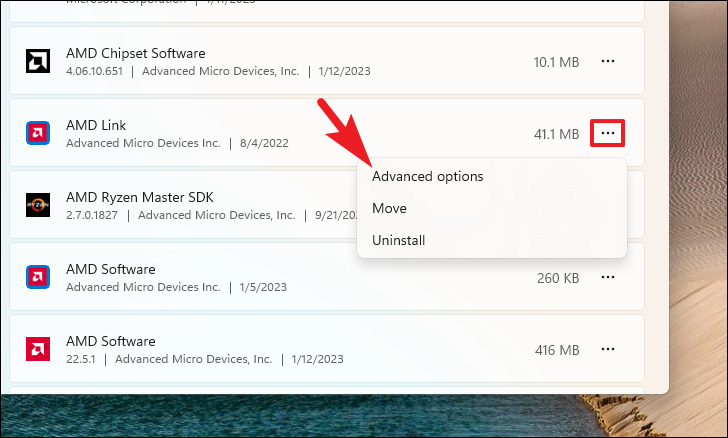Click the AMD Ryzen Master SDK title
This screenshot has width=728, height=438.
click(x=140, y=197)
